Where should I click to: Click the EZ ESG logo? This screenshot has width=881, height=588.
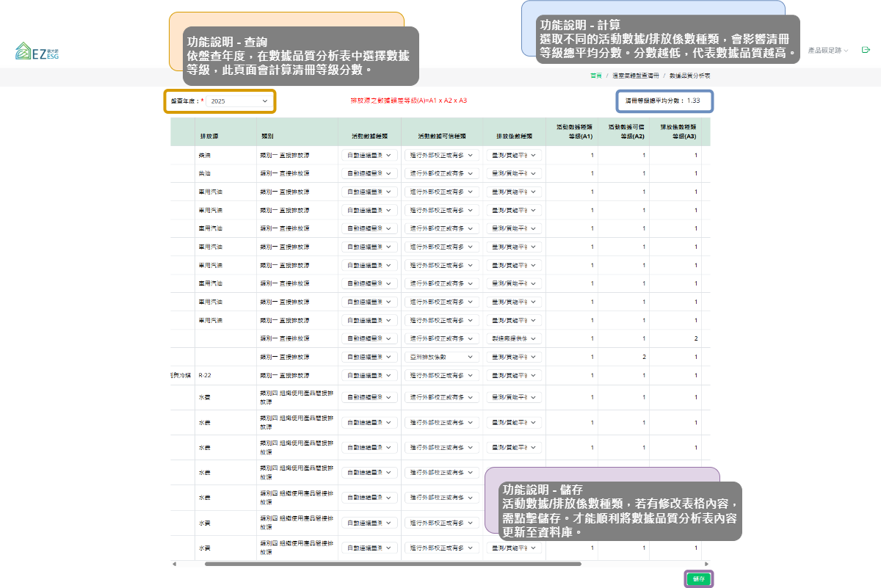[x=37, y=51]
